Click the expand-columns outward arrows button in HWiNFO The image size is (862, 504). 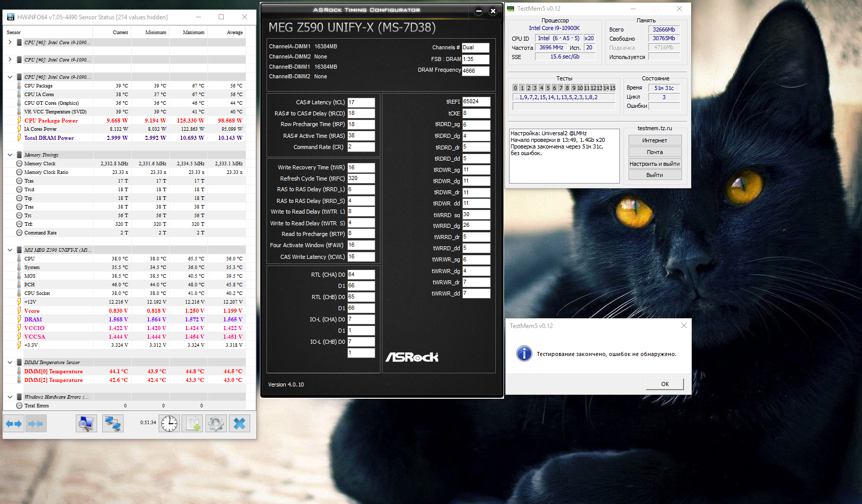click(14, 424)
